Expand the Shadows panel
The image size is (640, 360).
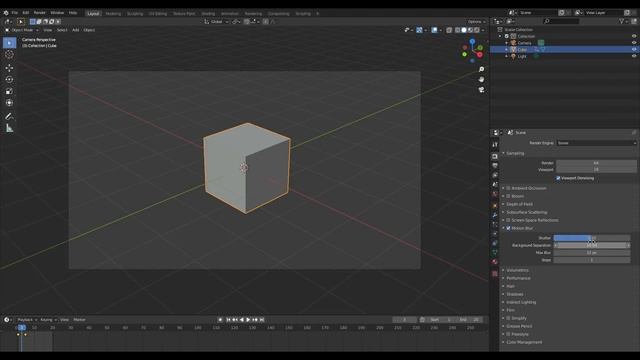514,294
